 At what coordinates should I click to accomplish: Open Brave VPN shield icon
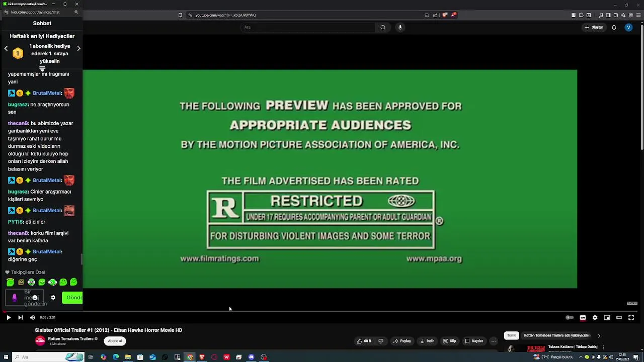[631, 15]
